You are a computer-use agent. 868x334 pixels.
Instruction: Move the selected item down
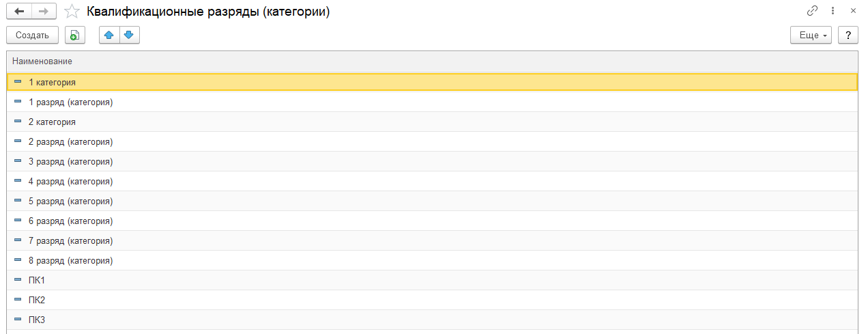tap(129, 36)
